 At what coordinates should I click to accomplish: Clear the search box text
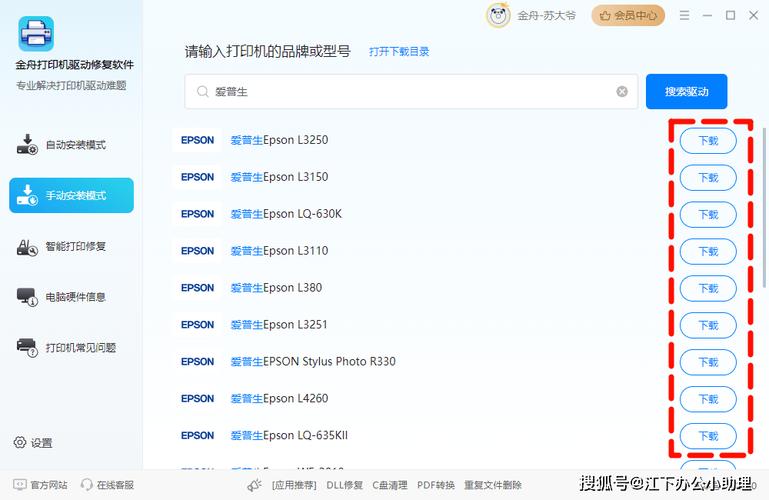coord(622,92)
